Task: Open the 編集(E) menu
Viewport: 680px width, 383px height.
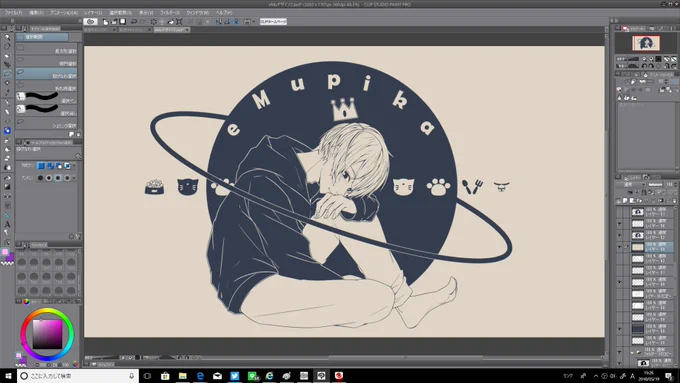Action: click(36, 13)
